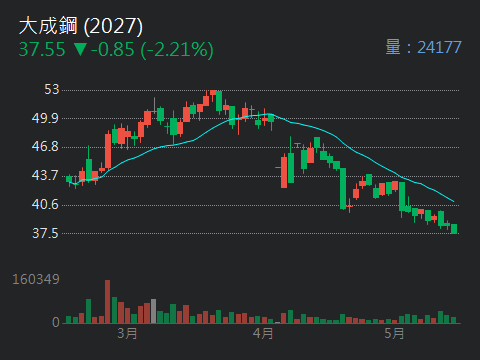480x360 pixels.
Task: Click the gray volume bar in March
Action: click(153, 311)
